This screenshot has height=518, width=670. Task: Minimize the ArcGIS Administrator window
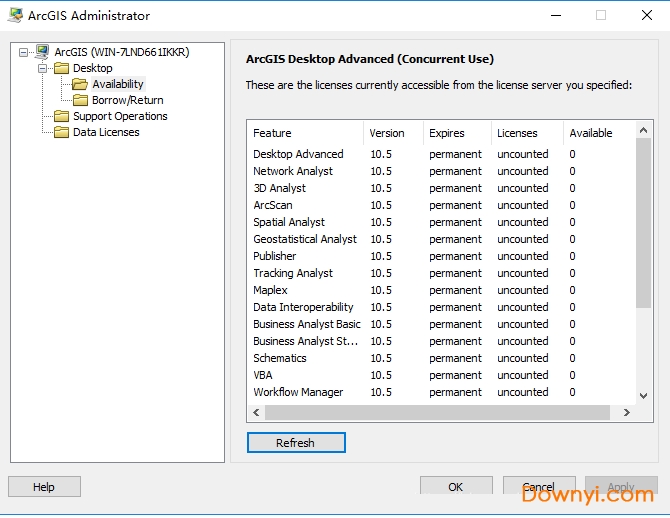(556, 15)
